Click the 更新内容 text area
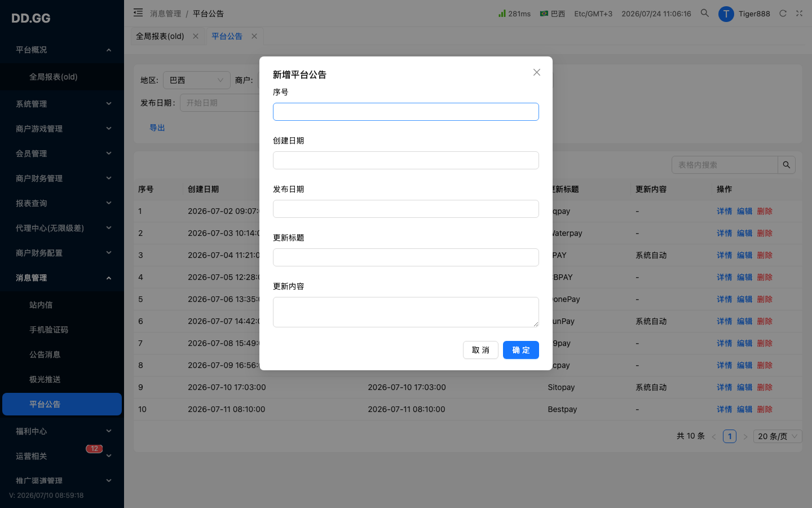Viewport: 812px width, 508px height. (406, 312)
